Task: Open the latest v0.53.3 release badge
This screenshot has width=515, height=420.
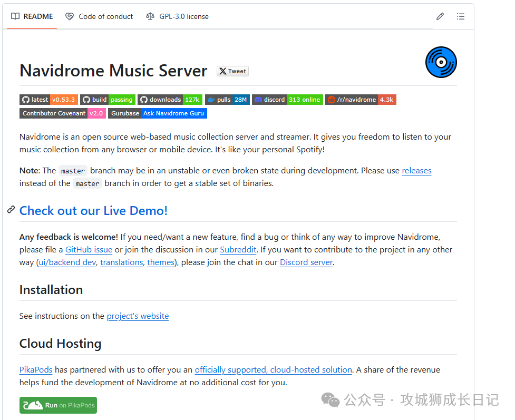Action: (48, 100)
